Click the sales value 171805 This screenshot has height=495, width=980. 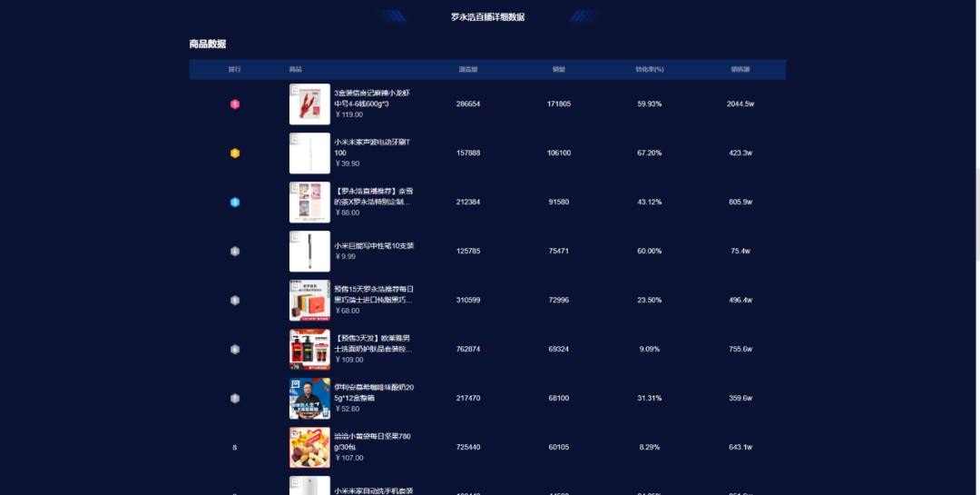[x=559, y=104]
